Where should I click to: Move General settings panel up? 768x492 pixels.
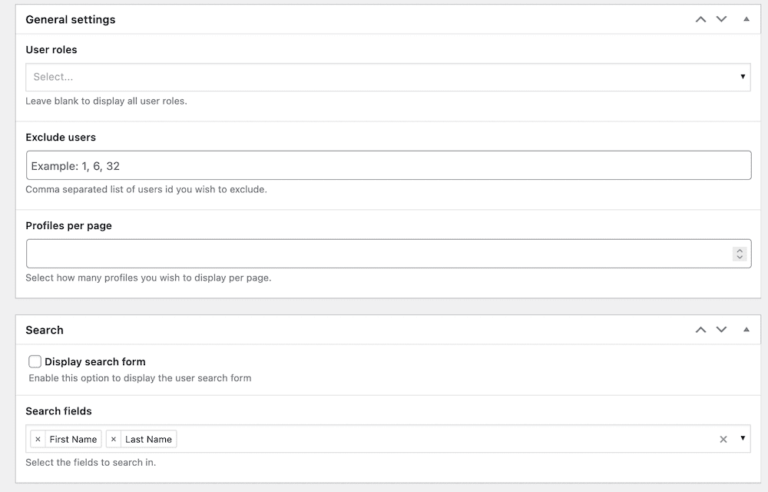tap(701, 19)
